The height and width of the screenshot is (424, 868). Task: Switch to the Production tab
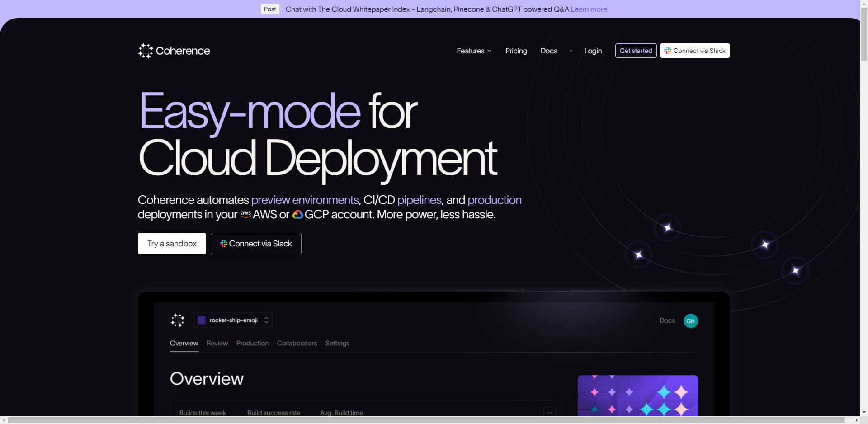coord(252,344)
